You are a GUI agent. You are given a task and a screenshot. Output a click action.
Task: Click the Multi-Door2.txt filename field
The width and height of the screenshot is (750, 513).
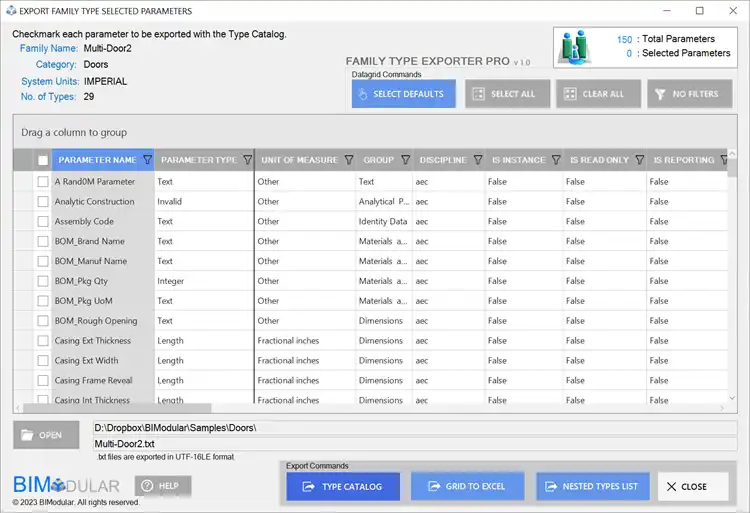[x=415, y=444]
